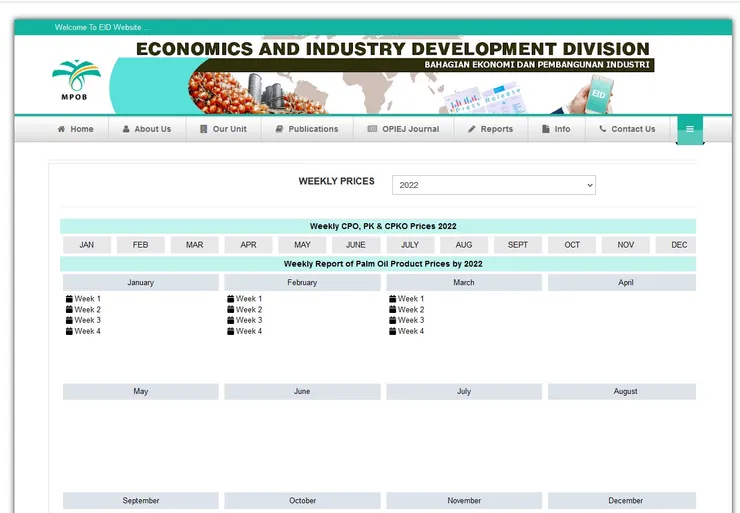The image size is (740, 513).
Task: Click the March column header
Action: [x=464, y=282]
